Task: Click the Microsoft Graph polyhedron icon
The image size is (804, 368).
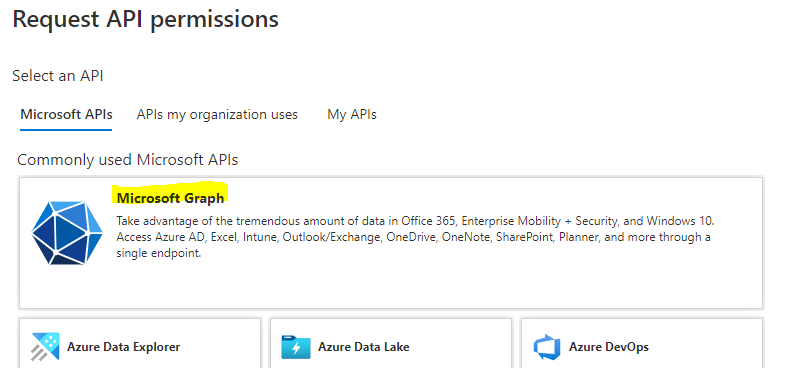Action: pos(67,233)
